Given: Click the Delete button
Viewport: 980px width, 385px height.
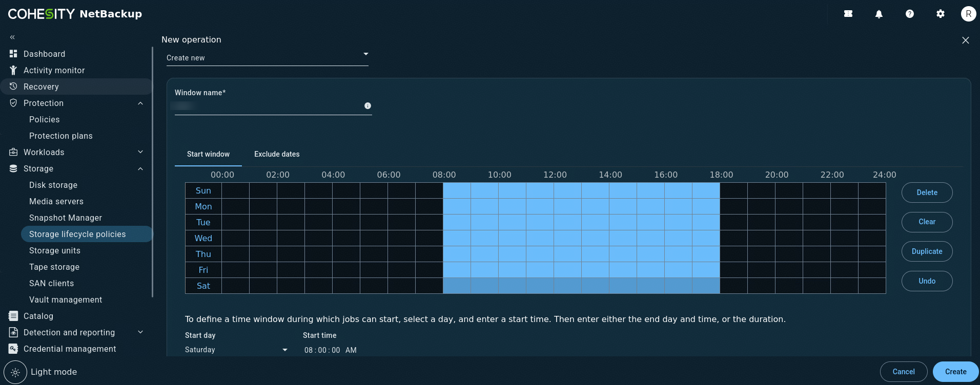Looking at the screenshot, I should 927,193.
